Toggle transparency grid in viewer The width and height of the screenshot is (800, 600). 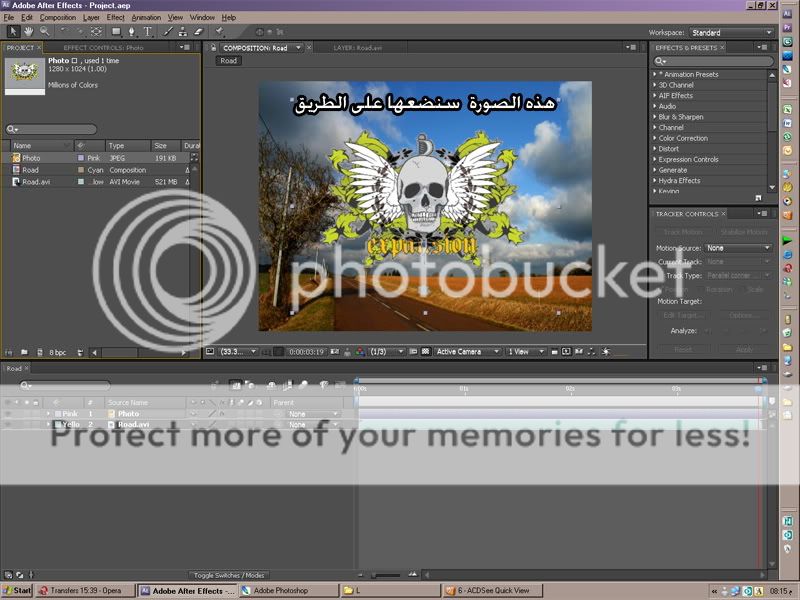click(x=425, y=352)
